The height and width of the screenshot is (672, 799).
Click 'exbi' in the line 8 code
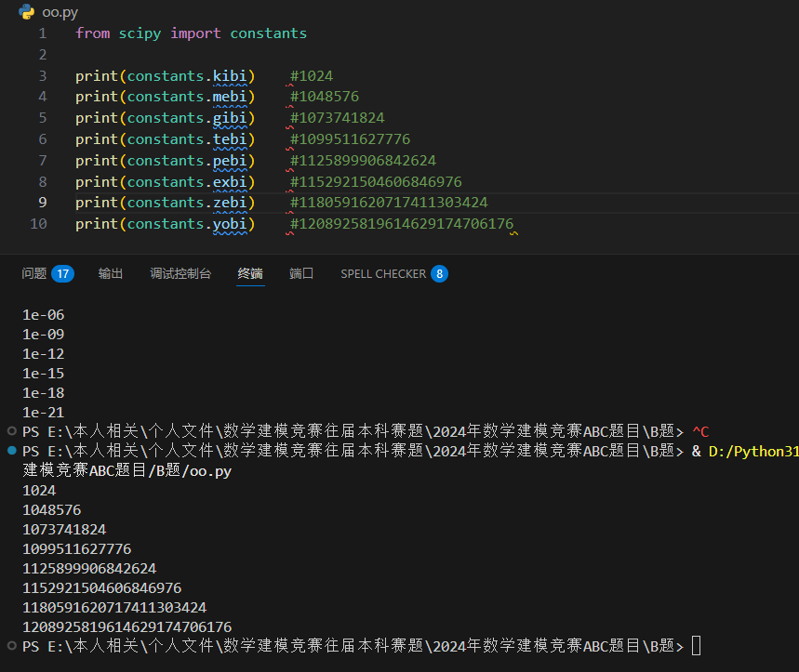(x=230, y=182)
